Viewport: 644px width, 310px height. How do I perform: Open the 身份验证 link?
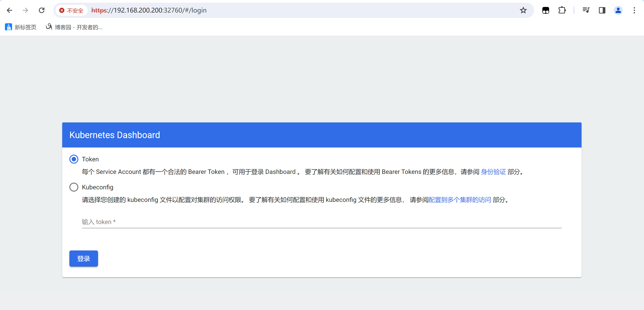point(493,172)
